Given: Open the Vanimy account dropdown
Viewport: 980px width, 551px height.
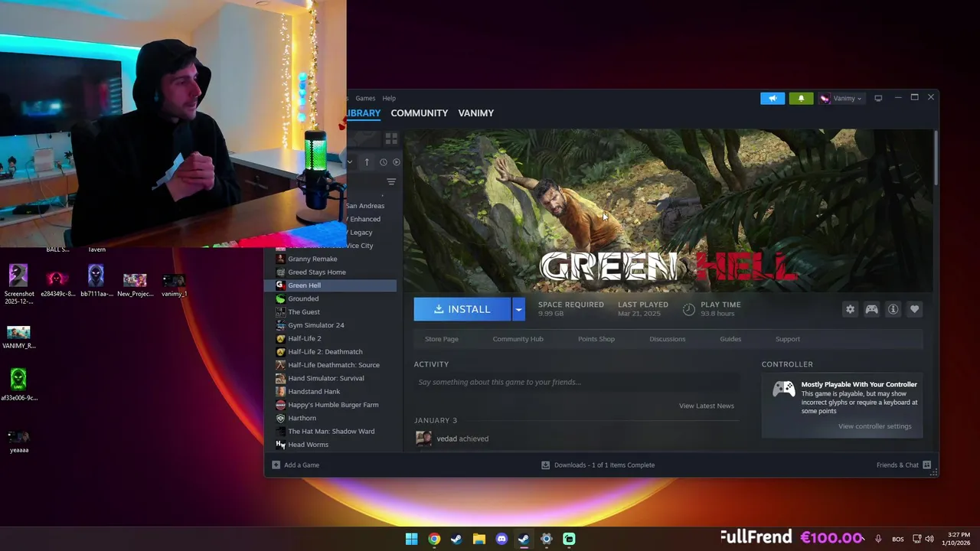Looking at the screenshot, I should click(841, 98).
